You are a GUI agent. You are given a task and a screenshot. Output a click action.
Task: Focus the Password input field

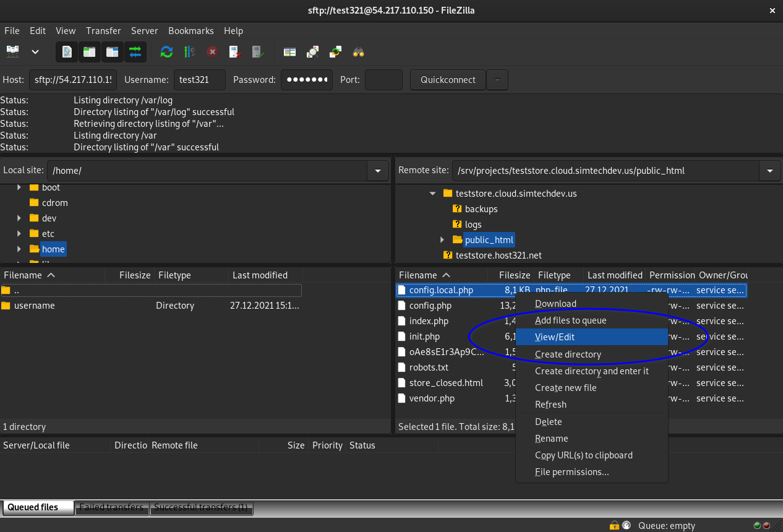click(x=307, y=80)
